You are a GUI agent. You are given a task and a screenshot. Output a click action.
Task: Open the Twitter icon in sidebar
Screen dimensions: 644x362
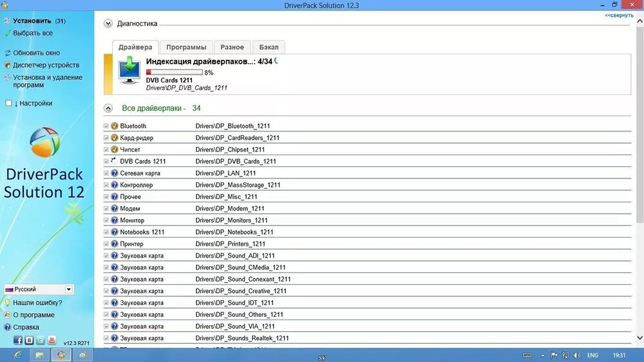40,340
